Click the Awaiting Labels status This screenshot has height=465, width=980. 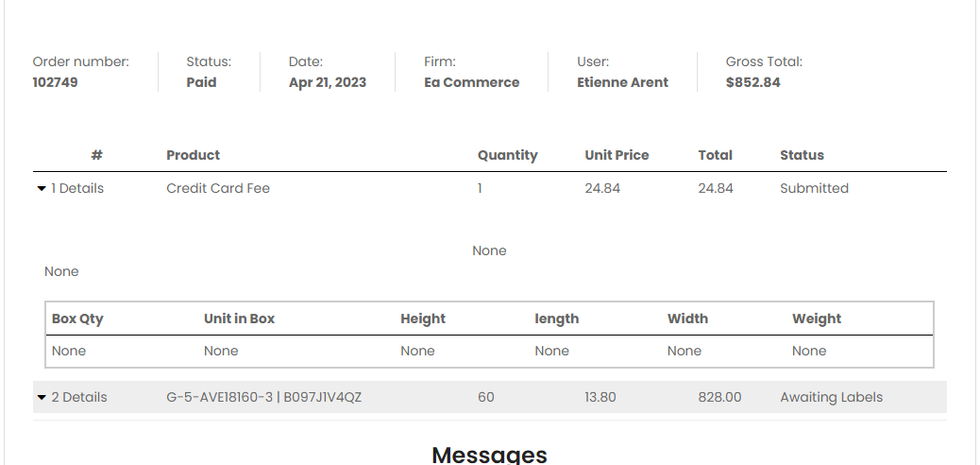pyautogui.click(x=831, y=397)
